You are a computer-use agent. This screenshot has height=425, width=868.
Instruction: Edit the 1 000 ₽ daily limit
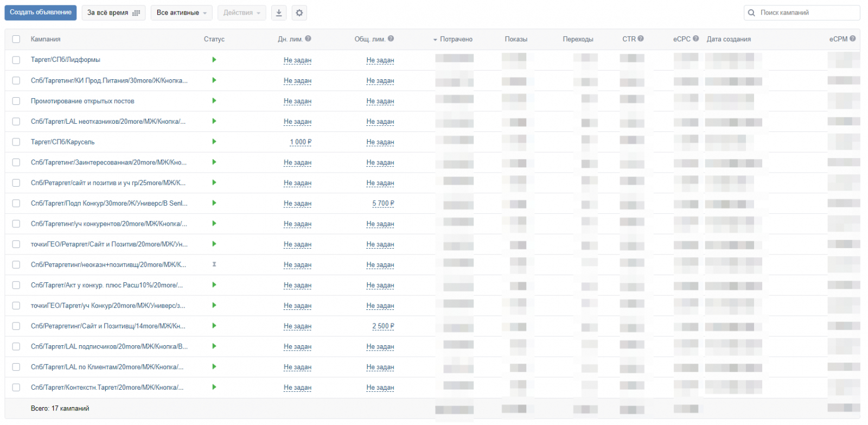[x=301, y=142]
